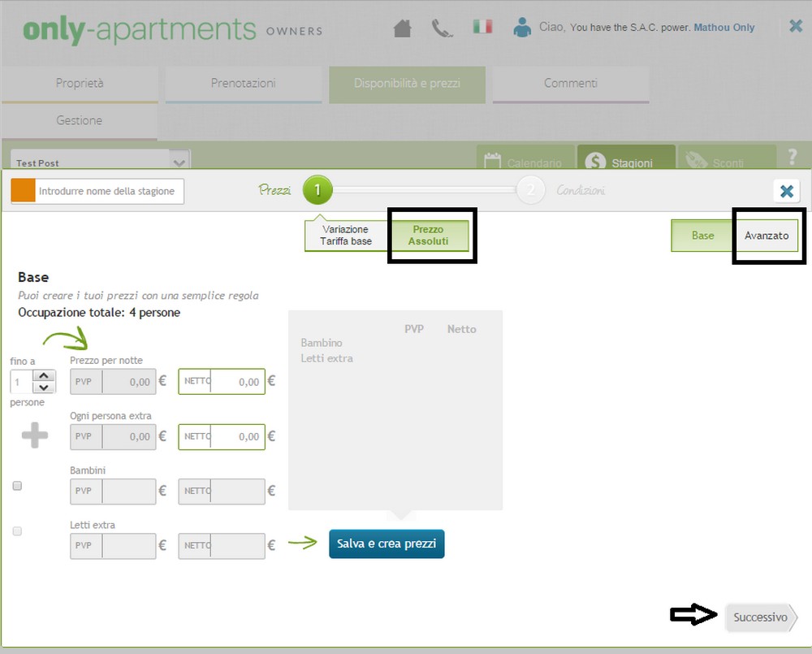Open the Test Post property dropdown
This screenshot has height=654, width=812.
click(180, 162)
